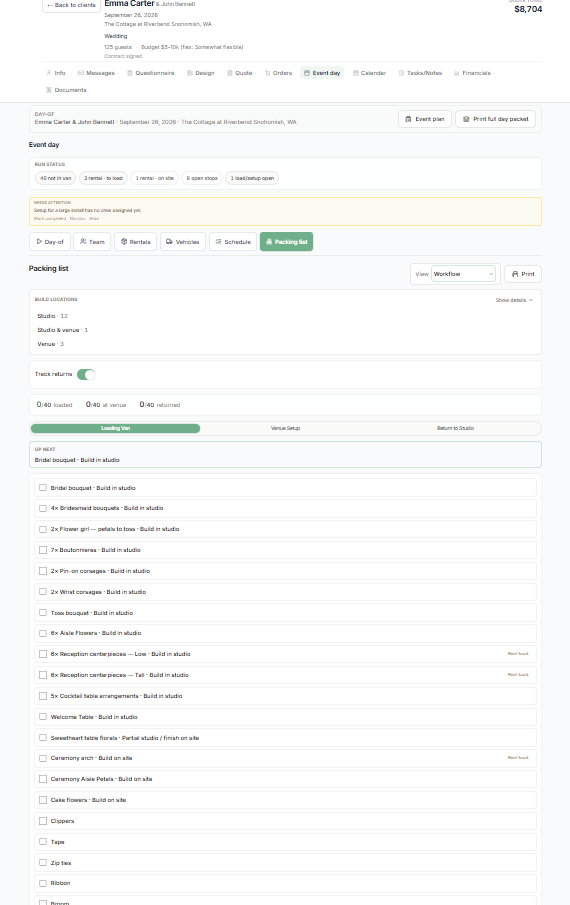This screenshot has height=905, width=570.
Task: Click the envelope icon beside Messages
Action: 81,73
